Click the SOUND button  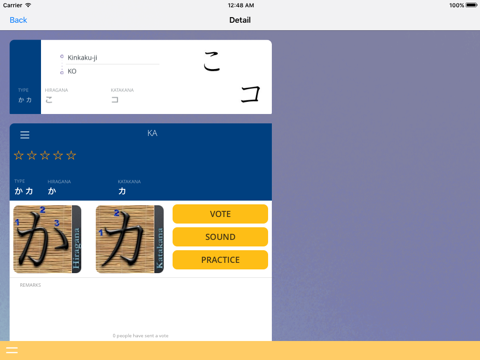[220, 237]
